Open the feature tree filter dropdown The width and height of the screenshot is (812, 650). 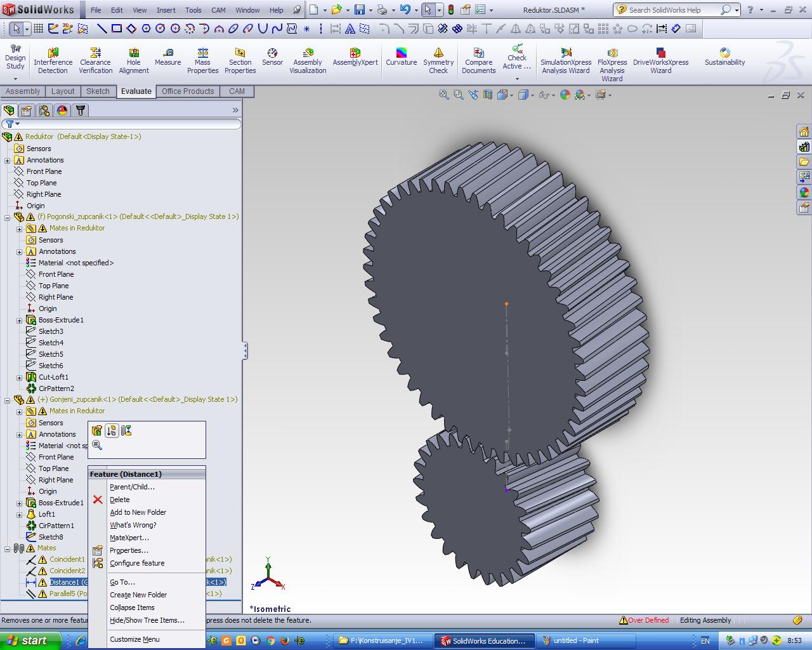[12, 124]
